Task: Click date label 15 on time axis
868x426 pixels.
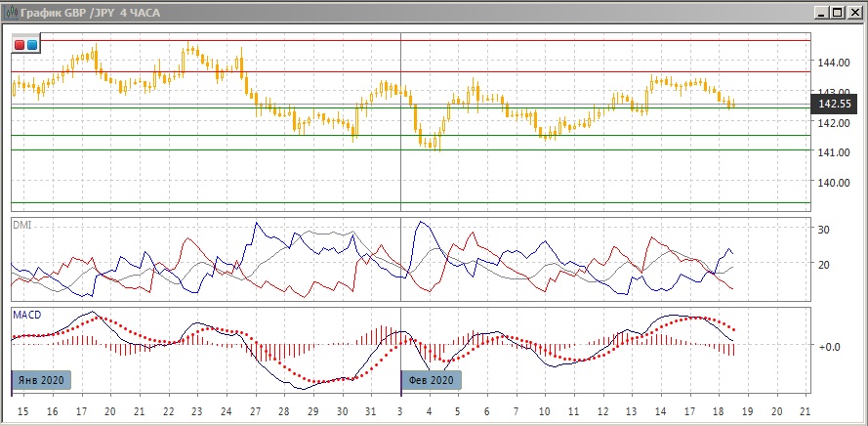Action: tap(22, 412)
